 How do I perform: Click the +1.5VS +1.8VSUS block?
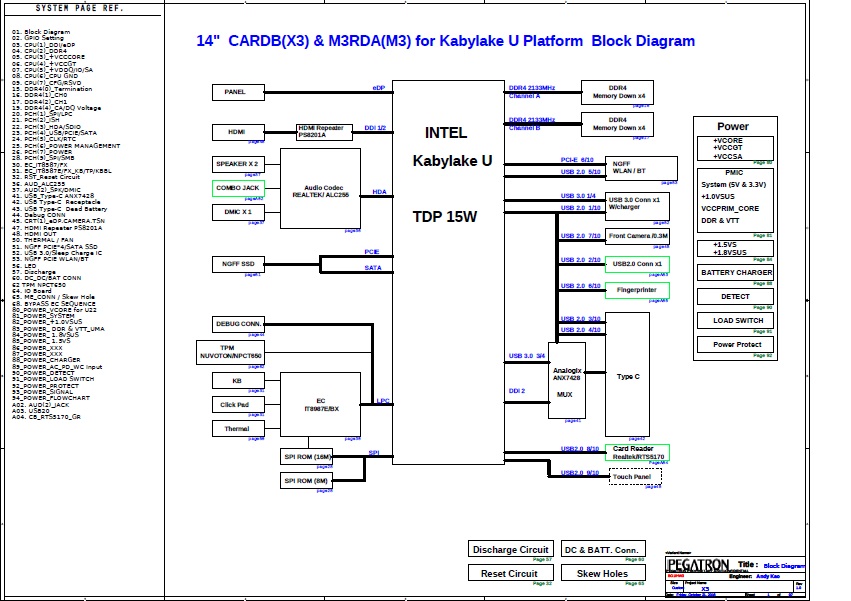click(735, 249)
